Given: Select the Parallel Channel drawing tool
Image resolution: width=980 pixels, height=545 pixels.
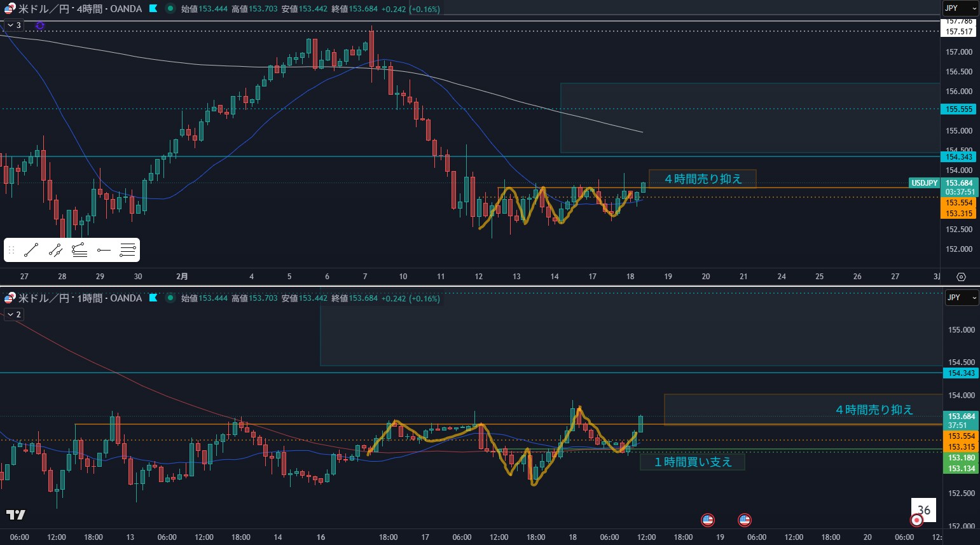Looking at the screenshot, I should click(55, 250).
